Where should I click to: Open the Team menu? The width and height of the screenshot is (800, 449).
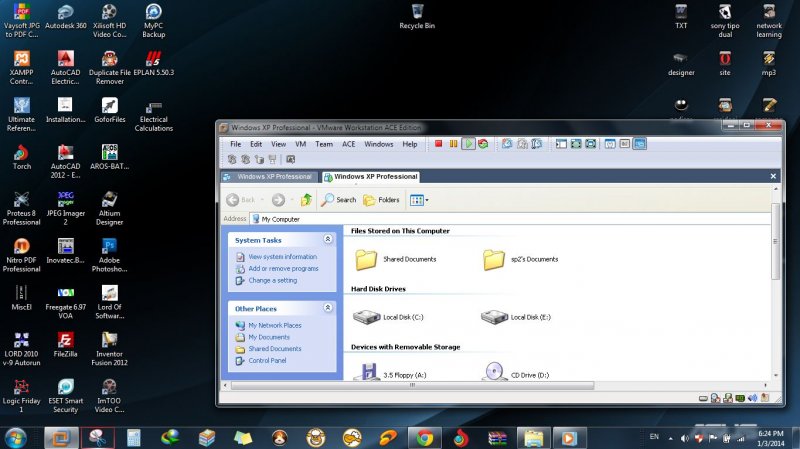pyautogui.click(x=324, y=144)
